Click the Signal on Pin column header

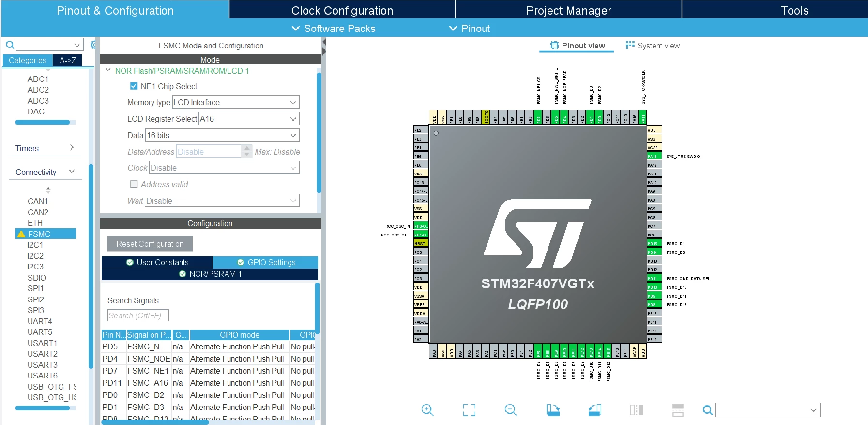tap(149, 335)
